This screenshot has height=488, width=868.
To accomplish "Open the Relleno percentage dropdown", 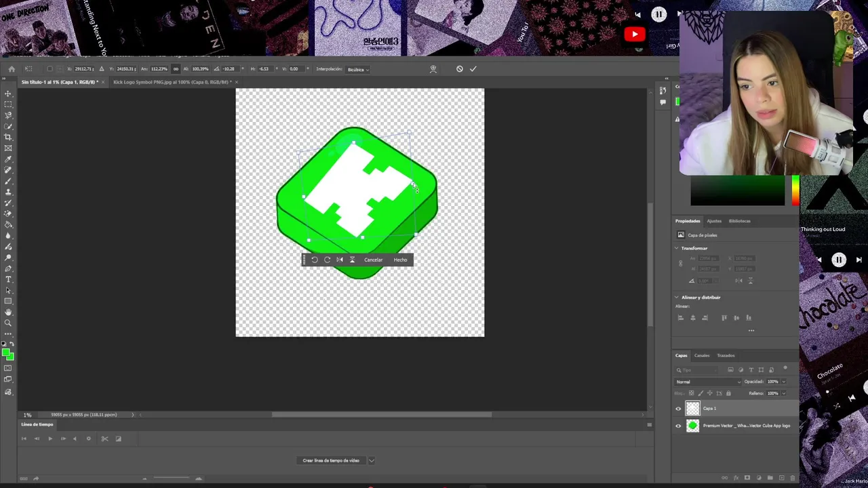I will click(784, 393).
